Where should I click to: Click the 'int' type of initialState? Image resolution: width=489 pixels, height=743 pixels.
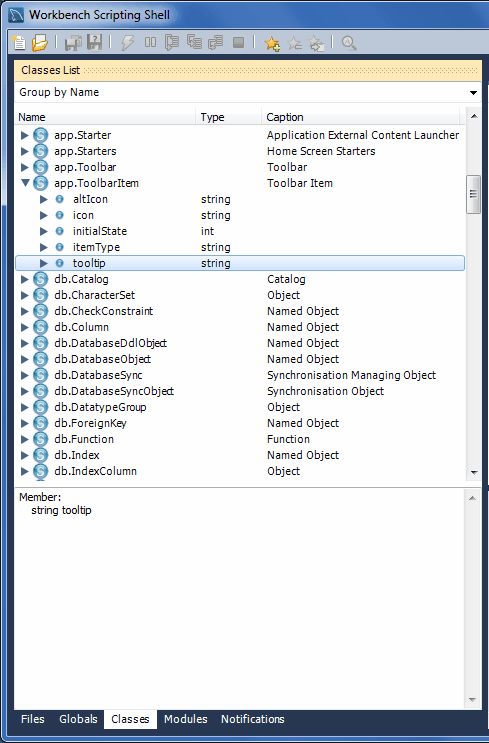click(x=207, y=231)
